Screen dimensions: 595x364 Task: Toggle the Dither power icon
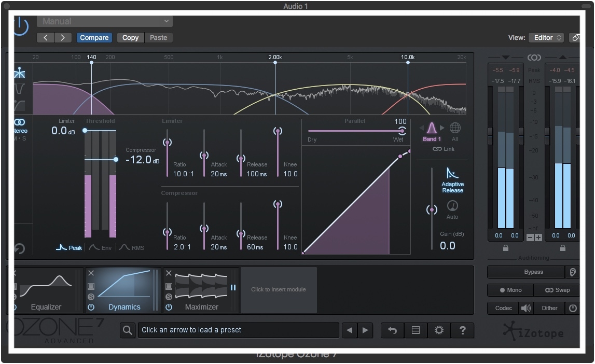pos(573,309)
